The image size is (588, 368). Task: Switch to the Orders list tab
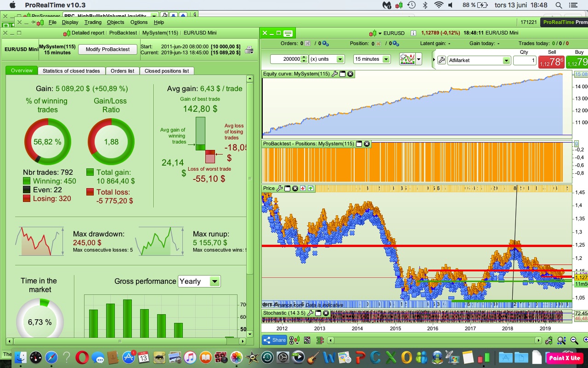pos(122,71)
